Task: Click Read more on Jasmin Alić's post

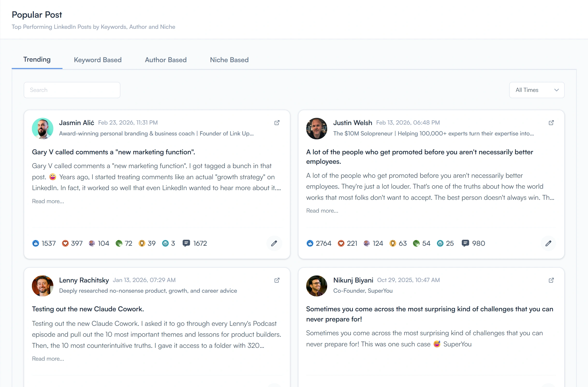Action: [x=48, y=201]
